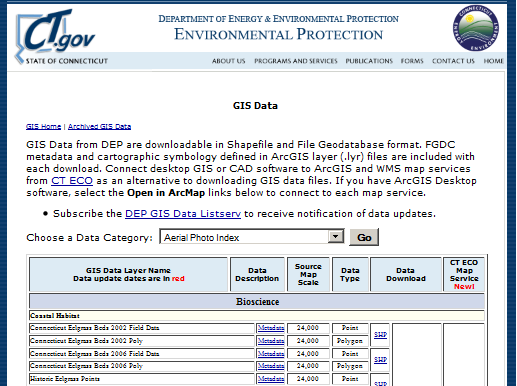This screenshot has width=517, height=386.
Task: Click the 'Bioscience' section header
Action: (257, 302)
